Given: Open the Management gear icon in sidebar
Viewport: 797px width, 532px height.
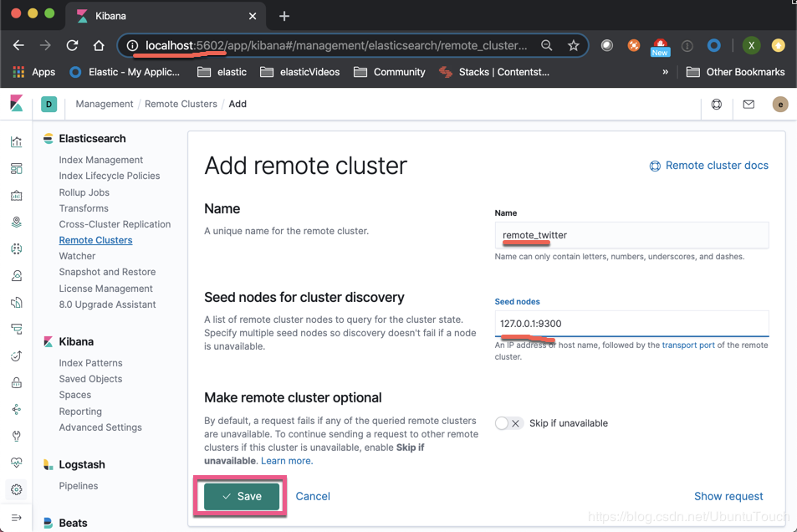Looking at the screenshot, I should (16, 489).
